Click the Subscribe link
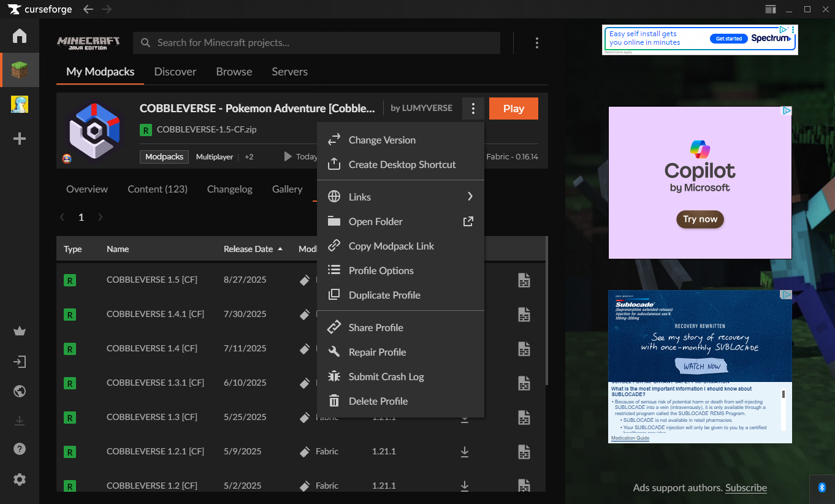This screenshot has width=835, height=504. (x=745, y=487)
